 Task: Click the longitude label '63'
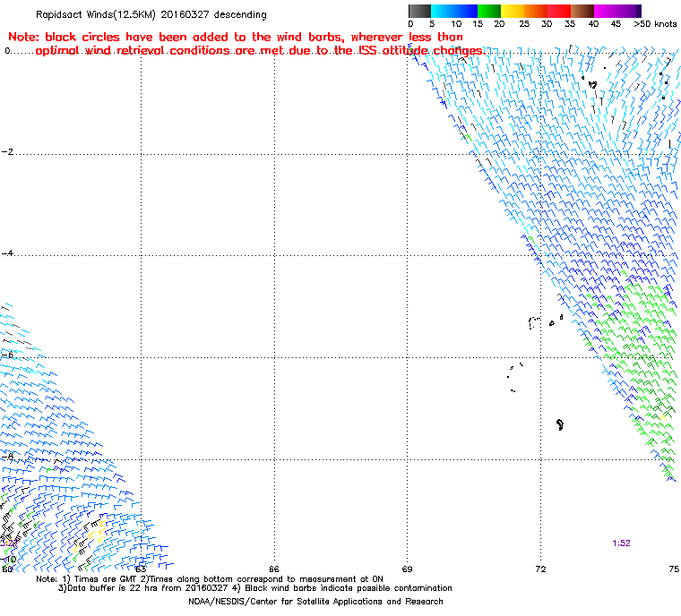pos(141,569)
